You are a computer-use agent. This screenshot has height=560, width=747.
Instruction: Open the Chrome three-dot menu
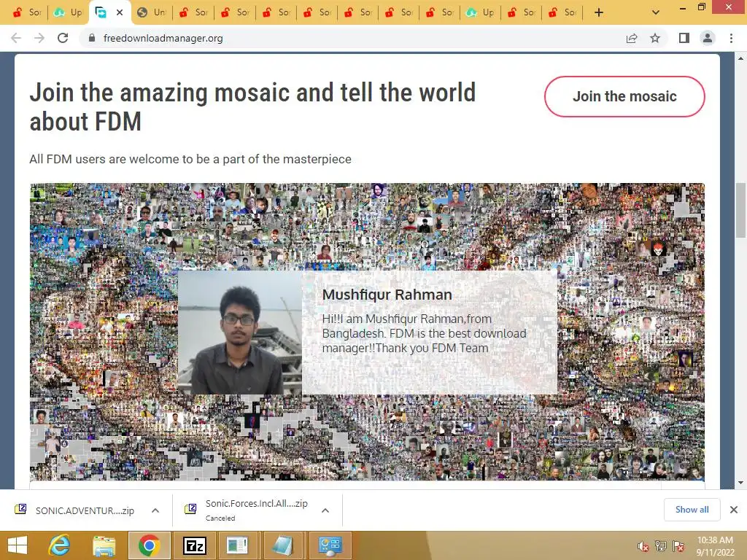[x=731, y=38]
